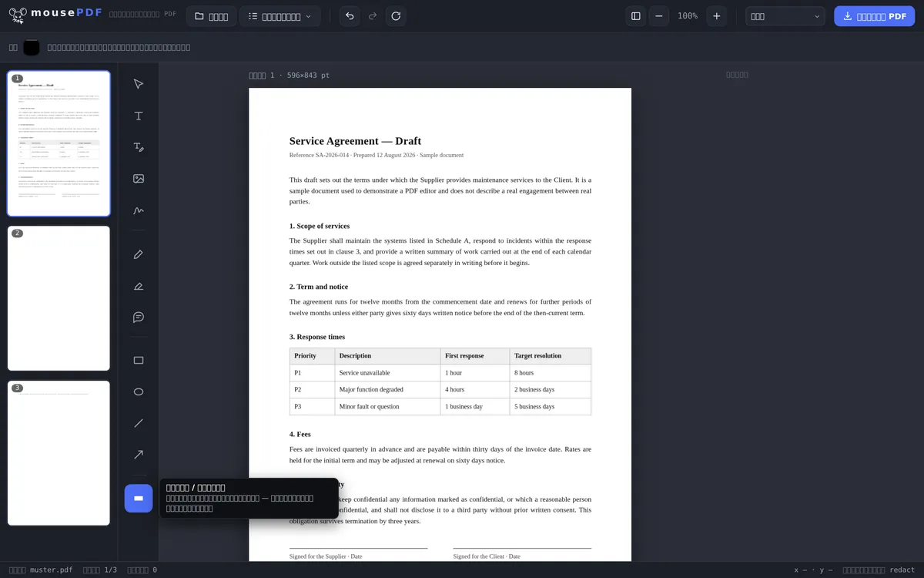The image size is (924, 578).
Task: Activate the pencil drawing tool
Action: pyautogui.click(x=139, y=254)
